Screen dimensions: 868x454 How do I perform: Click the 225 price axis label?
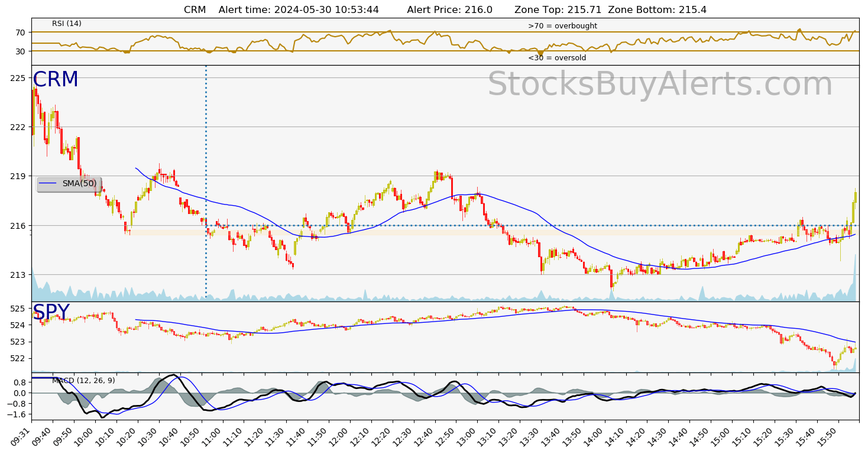tap(18, 78)
